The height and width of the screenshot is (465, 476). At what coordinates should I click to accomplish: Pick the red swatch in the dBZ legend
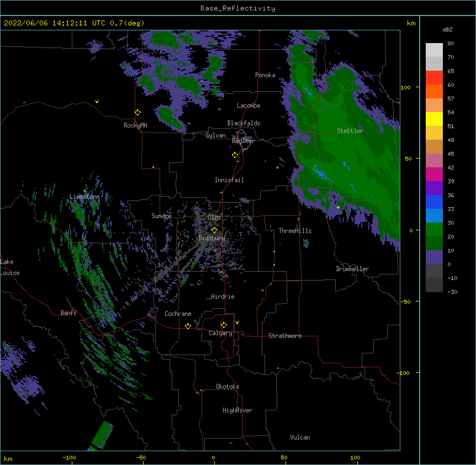tap(434, 78)
